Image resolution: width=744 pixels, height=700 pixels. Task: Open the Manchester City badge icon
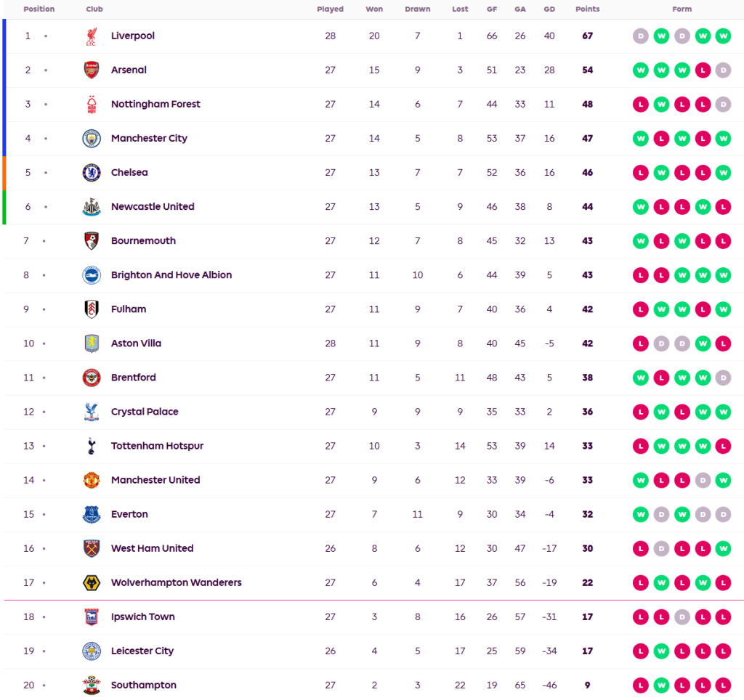coord(91,139)
